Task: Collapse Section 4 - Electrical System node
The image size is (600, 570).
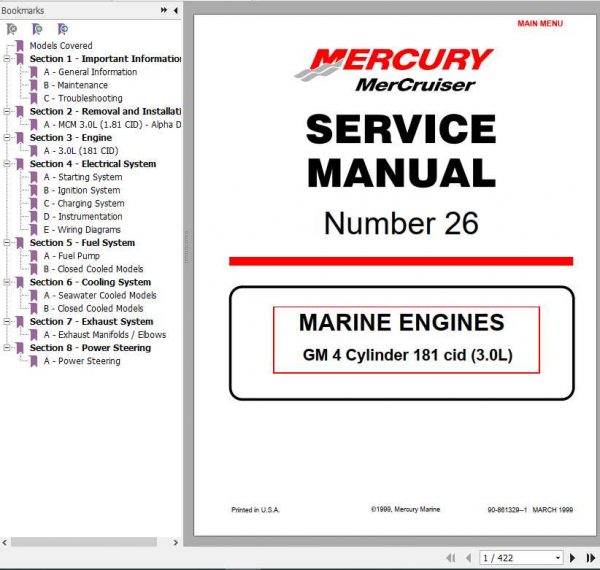Action: pyautogui.click(x=7, y=164)
